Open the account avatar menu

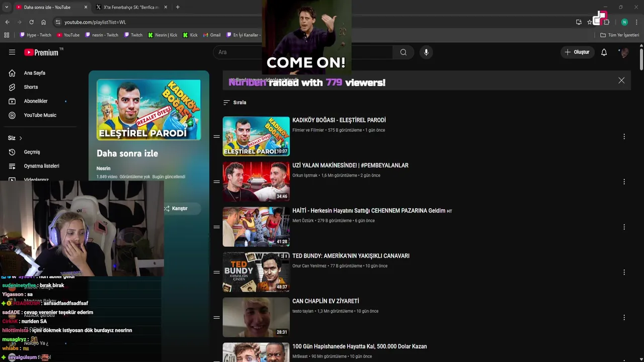[624, 52]
